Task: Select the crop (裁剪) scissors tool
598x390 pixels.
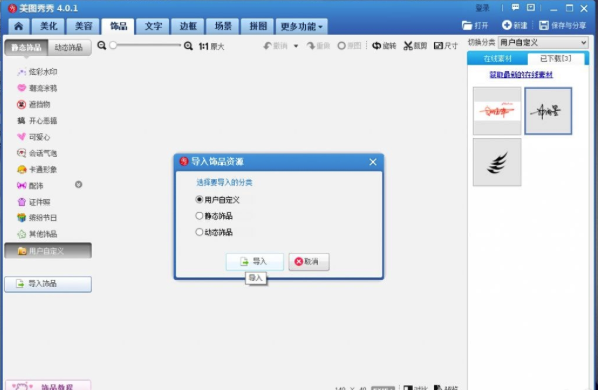Action: 415,46
